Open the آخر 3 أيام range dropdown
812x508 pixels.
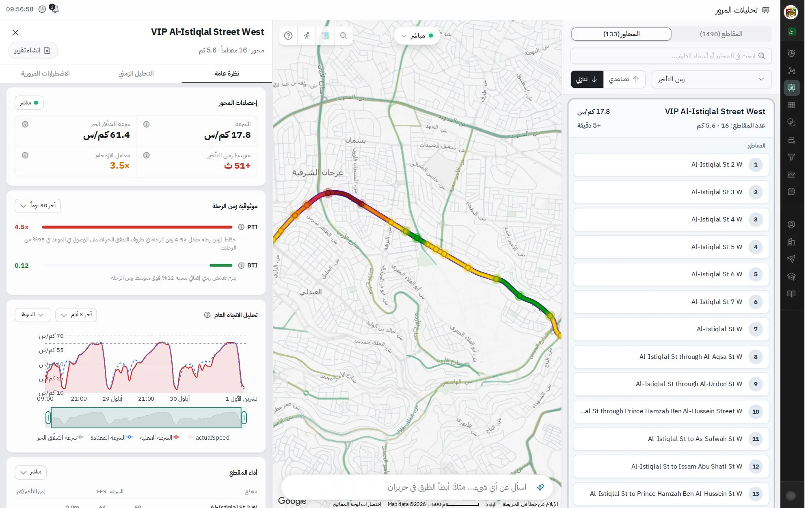pyautogui.click(x=76, y=315)
